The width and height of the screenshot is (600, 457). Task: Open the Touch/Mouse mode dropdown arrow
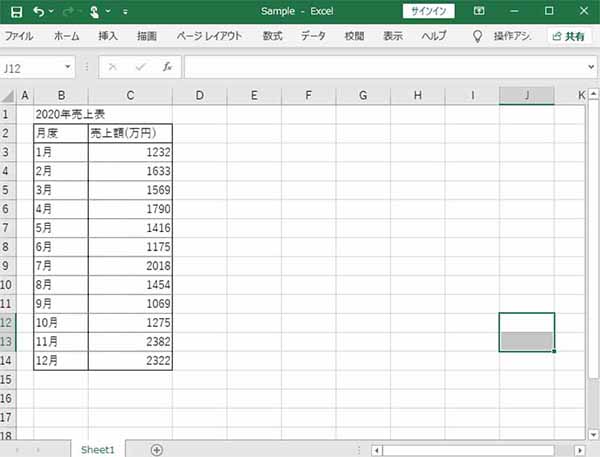point(108,11)
